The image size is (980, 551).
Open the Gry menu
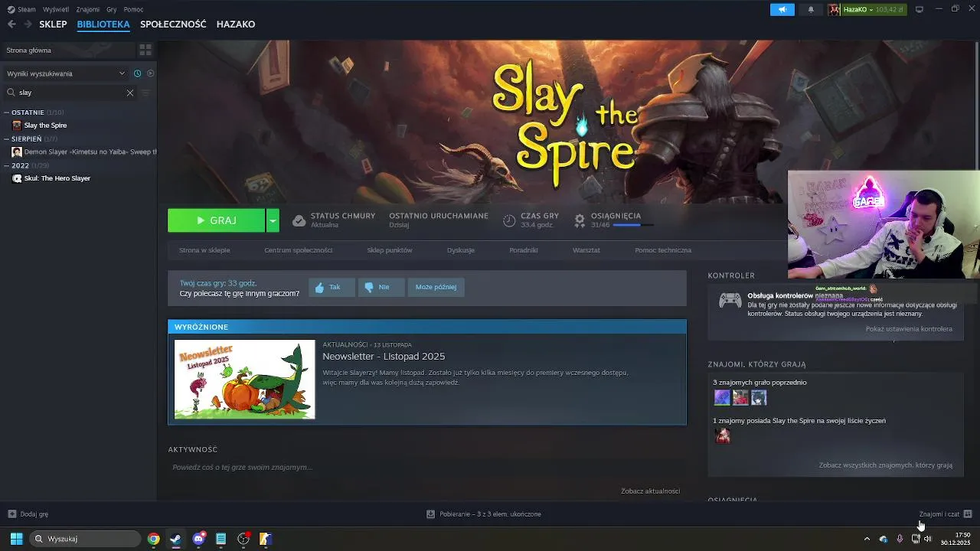(112, 9)
